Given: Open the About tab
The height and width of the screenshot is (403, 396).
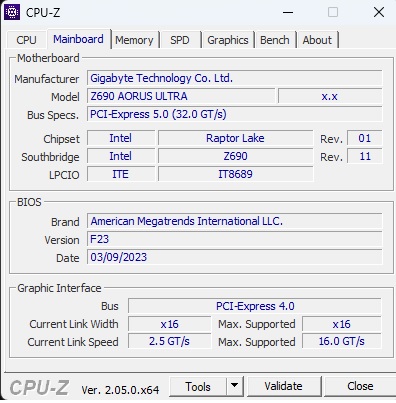Looking at the screenshot, I should pyautogui.click(x=317, y=40).
